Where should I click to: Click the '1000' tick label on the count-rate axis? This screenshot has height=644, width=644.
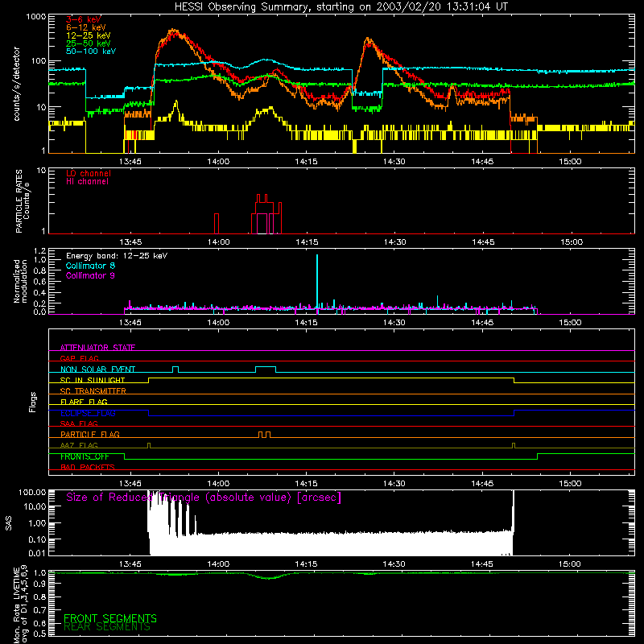35,17
